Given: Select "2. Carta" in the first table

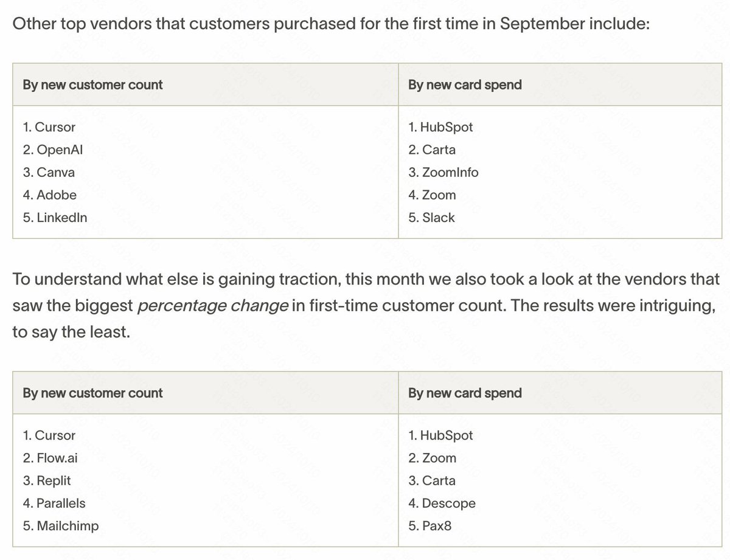Looking at the screenshot, I should click(432, 150).
